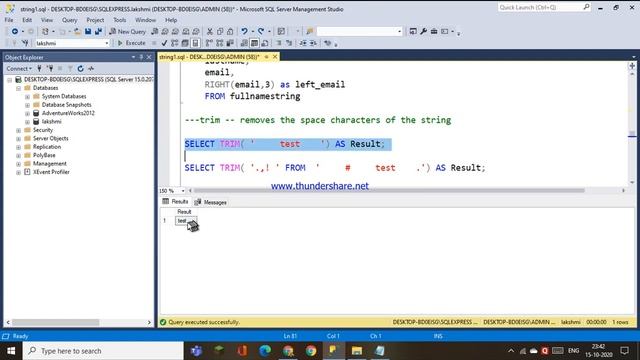This screenshot has width=640, height=360.
Task: Click the Toolbox icon in toolbar
Action: point(434,31)
